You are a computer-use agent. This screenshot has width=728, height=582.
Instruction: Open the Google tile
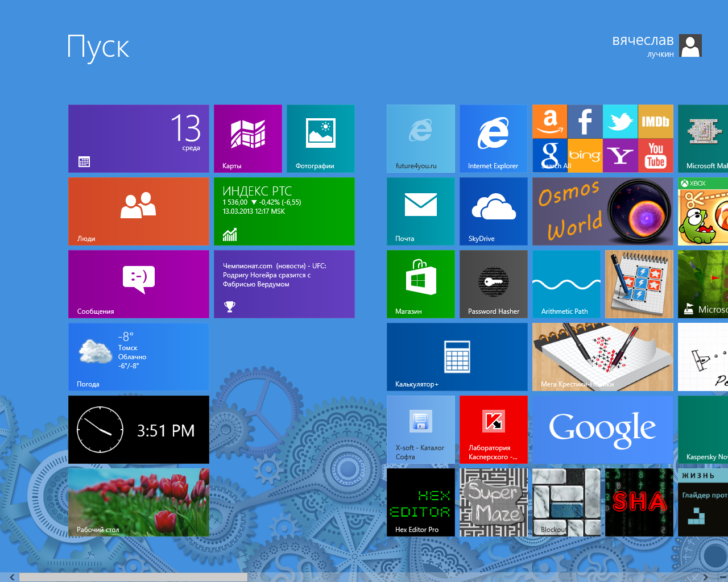click(603, 430)
